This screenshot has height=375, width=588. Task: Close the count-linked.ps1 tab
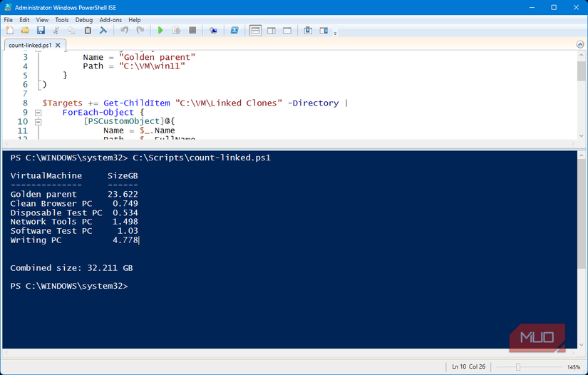pos(58,45)
